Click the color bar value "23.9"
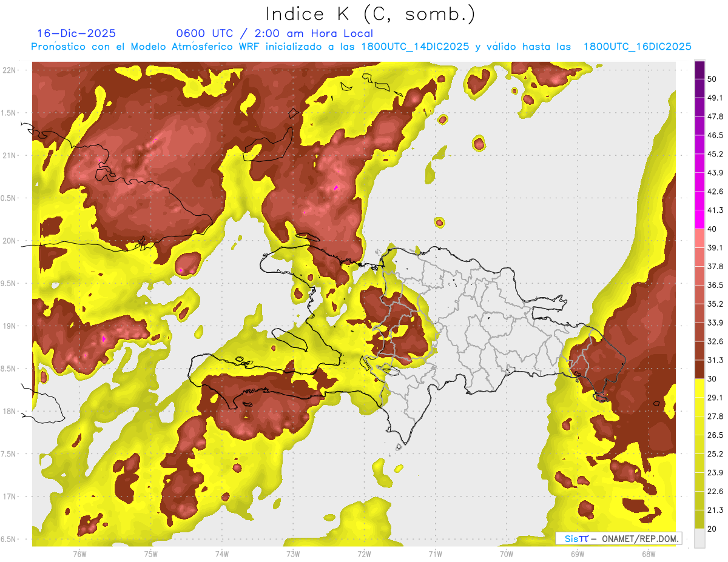The height and width of the screenshot is (562, 728). (716, 472)
